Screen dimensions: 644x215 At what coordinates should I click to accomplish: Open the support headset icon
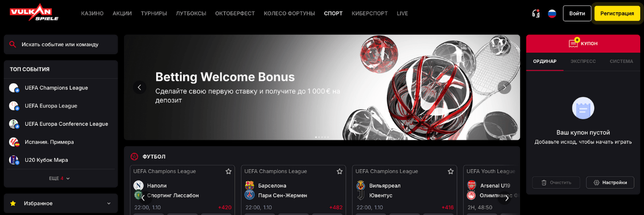tap(535, 13)
